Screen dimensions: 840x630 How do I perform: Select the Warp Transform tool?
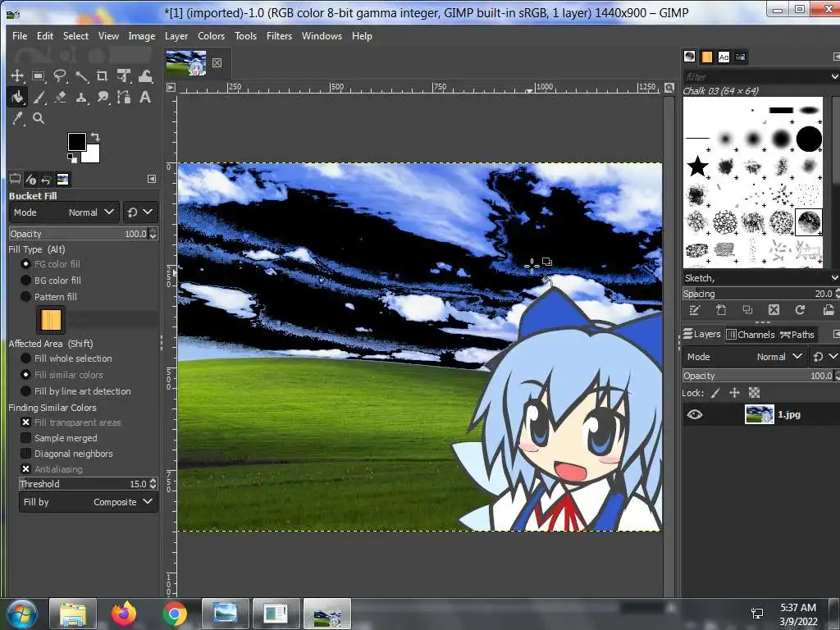(x=145, y=76)
